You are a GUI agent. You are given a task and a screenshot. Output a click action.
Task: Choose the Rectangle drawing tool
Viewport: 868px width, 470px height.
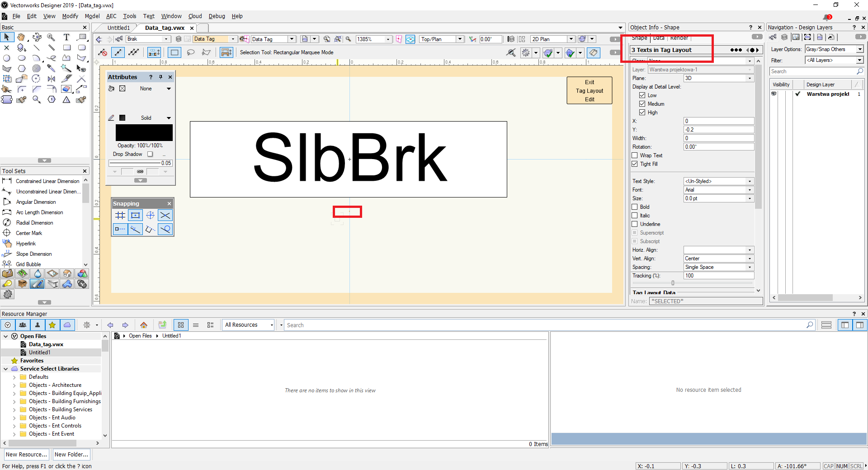coord(66,47)
